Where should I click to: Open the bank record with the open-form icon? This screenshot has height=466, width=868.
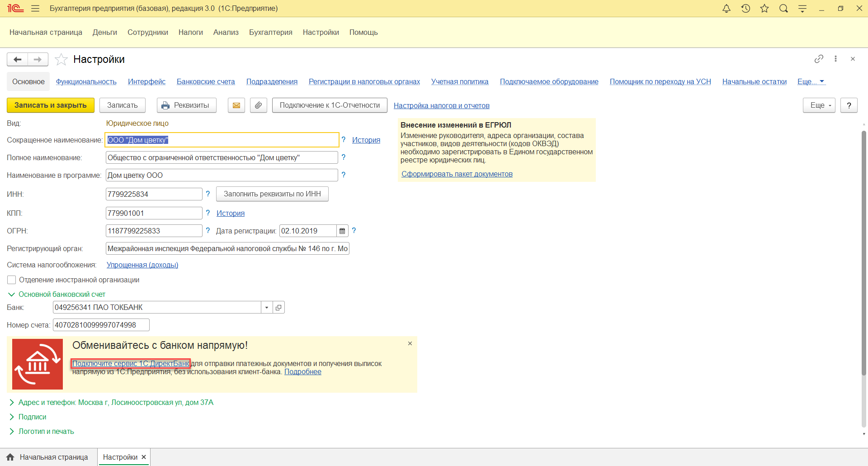pos(278,308)
